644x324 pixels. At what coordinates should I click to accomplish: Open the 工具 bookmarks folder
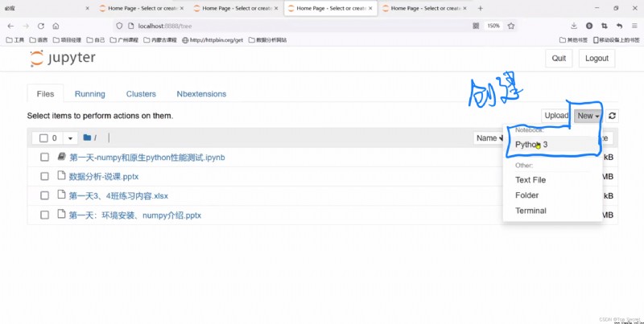pyautogui.click(x=15, y=39)
